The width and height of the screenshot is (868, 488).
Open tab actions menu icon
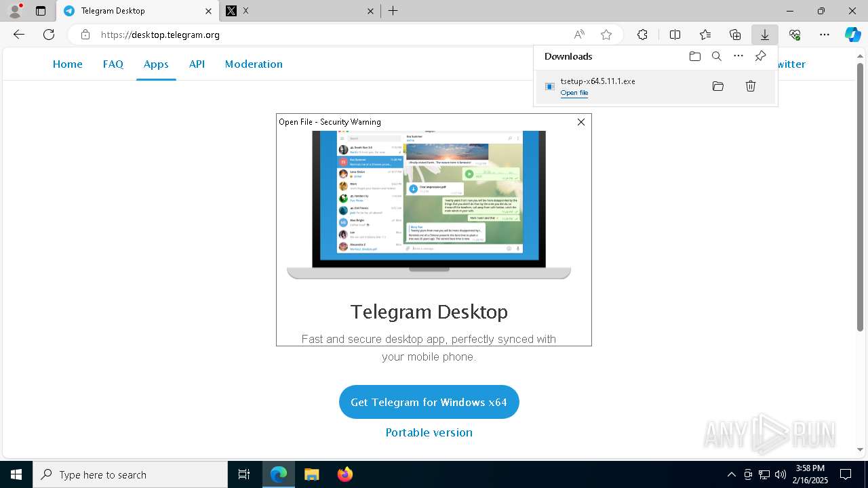pyautogui.click(x=41, y=11)
